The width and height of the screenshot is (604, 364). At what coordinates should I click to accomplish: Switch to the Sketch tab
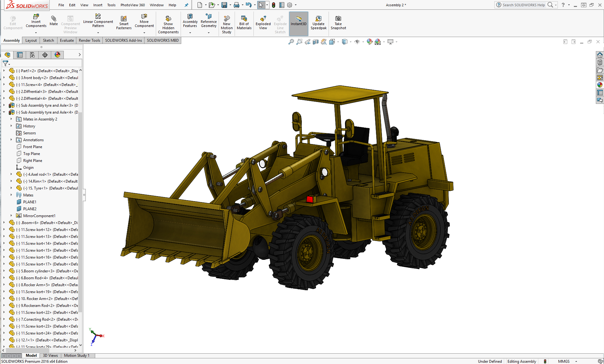(x=48, y=40)
